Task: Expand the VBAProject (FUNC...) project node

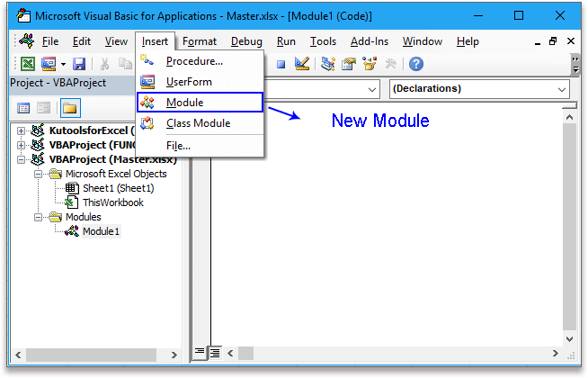Action: point(21,145)
